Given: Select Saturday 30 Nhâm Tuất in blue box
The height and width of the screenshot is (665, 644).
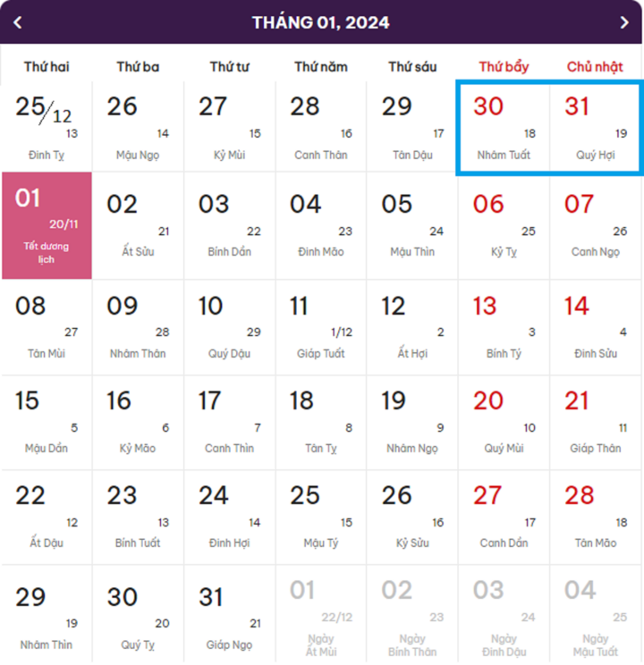Looking at the screenshot, I should (504, 129).
